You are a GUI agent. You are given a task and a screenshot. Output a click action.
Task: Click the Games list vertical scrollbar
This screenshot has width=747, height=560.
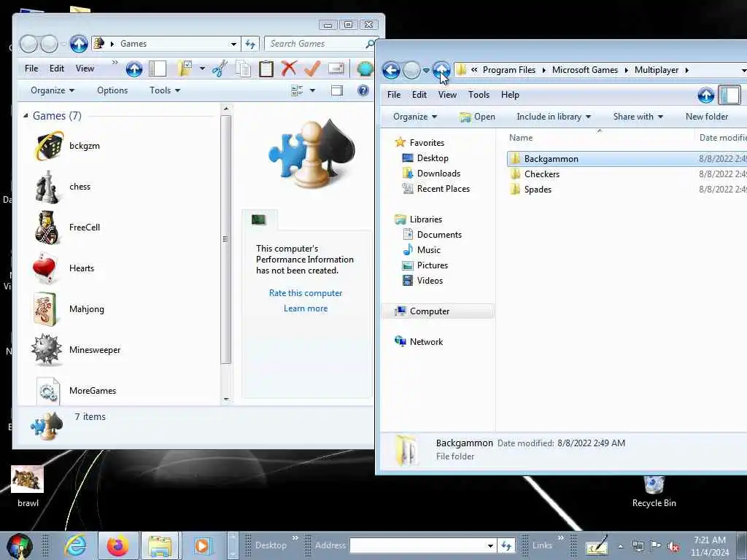(x=226, y=239)
